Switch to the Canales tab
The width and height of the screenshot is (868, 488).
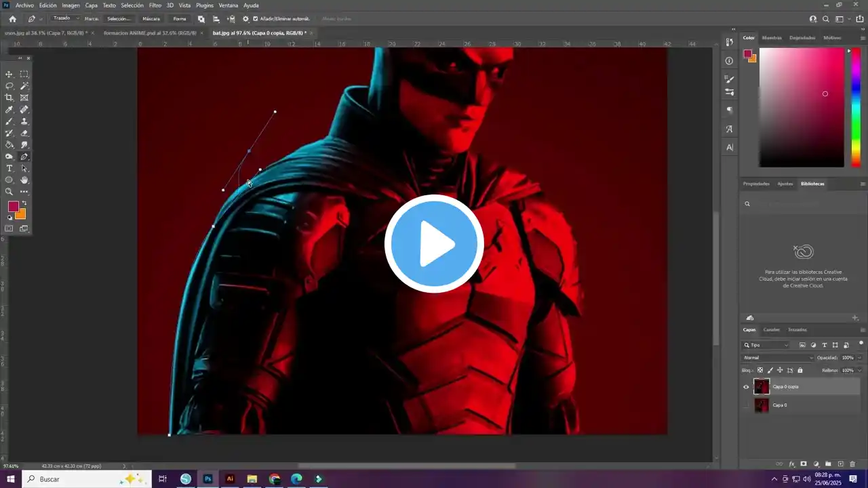click(772, 330)
